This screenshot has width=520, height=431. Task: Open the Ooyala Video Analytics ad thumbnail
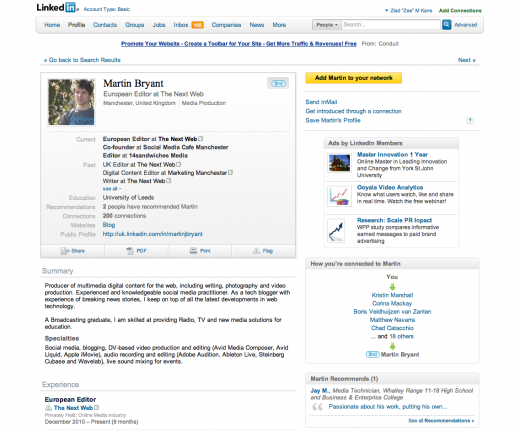339,196
